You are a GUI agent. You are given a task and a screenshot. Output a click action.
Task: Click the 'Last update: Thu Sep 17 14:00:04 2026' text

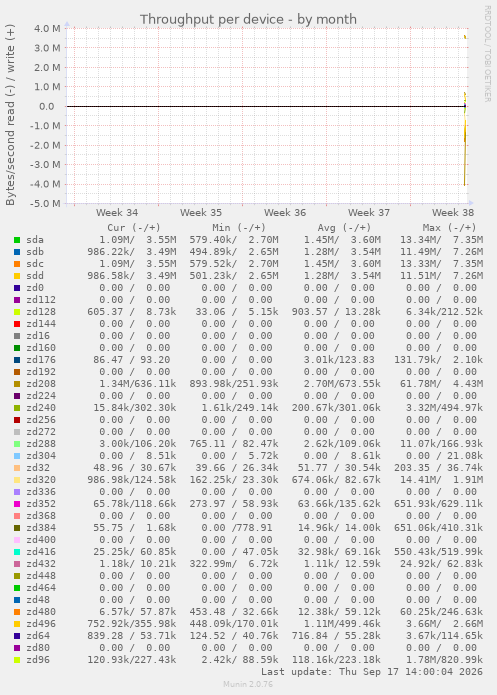click(372, 672)
